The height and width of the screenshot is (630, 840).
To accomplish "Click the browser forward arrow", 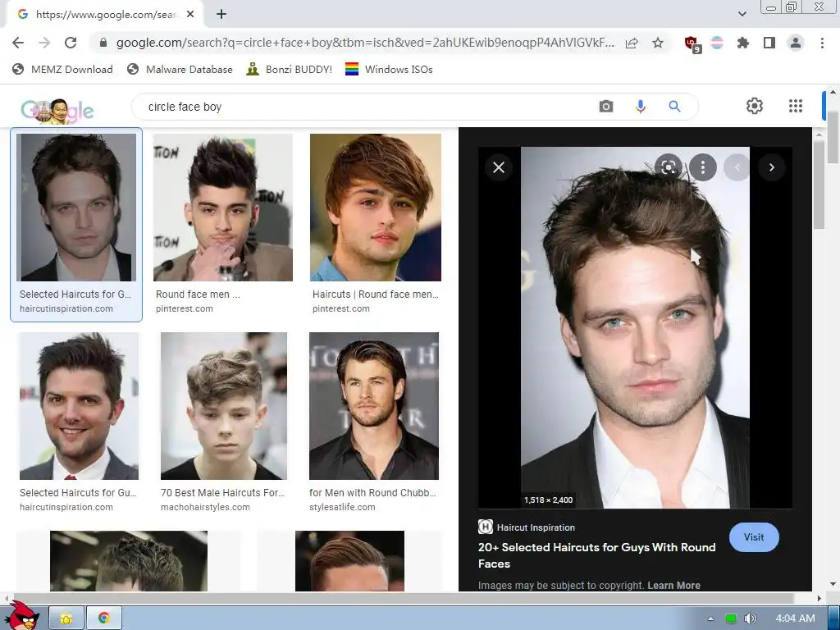I will click(x=44, y=43).
